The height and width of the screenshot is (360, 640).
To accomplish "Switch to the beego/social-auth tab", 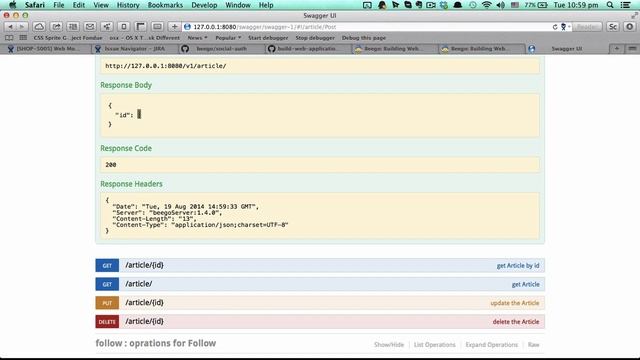I will [x=222, y=49].
